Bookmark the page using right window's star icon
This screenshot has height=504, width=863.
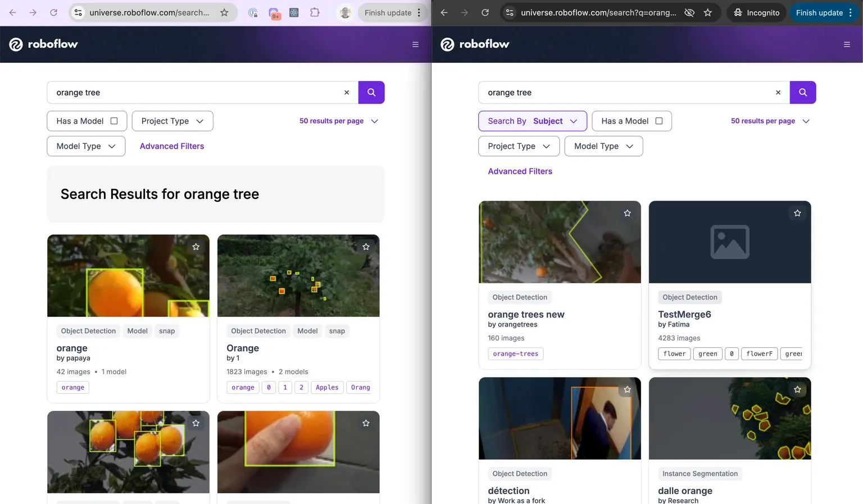point(708,12)
